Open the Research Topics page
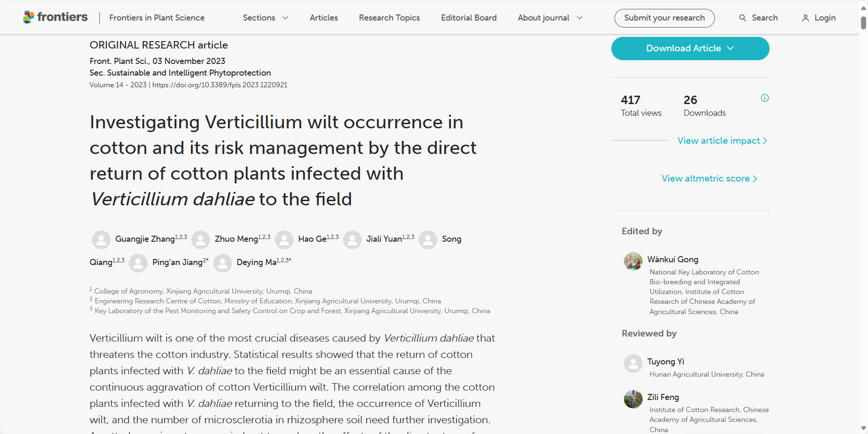This screenshot has width=868, height=434. (x=389, y=18)
